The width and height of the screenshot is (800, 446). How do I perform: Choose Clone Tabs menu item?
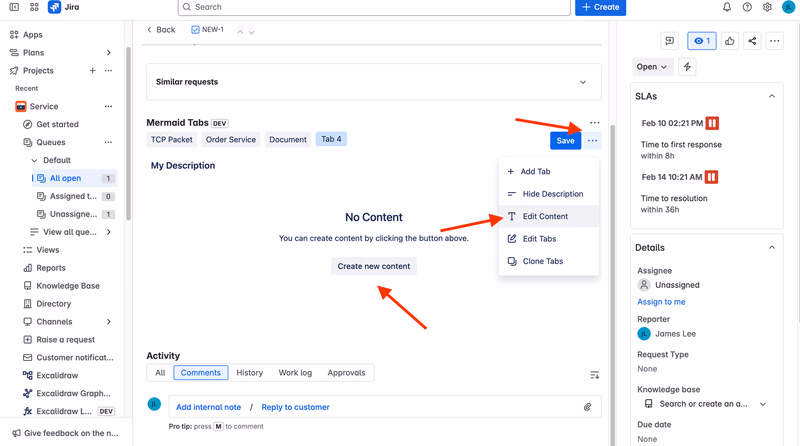[x=548, y=261]
